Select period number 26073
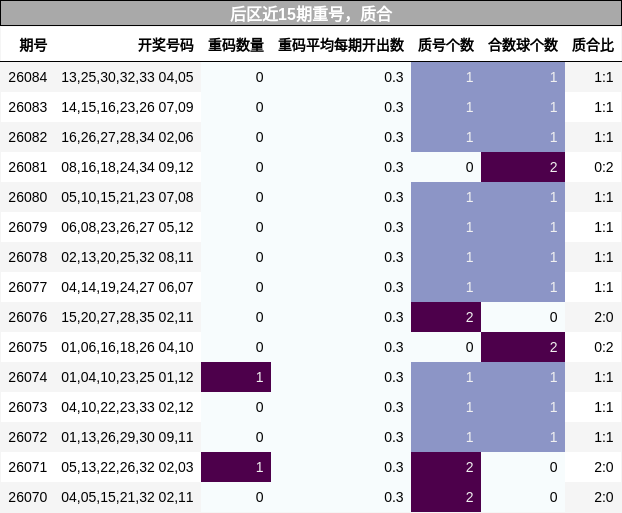 (28, 407)
